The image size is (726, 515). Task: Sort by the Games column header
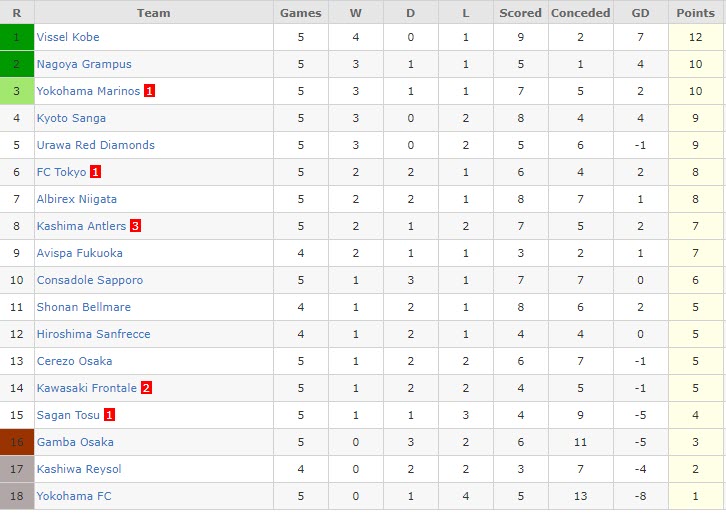[x=301, y=13]
